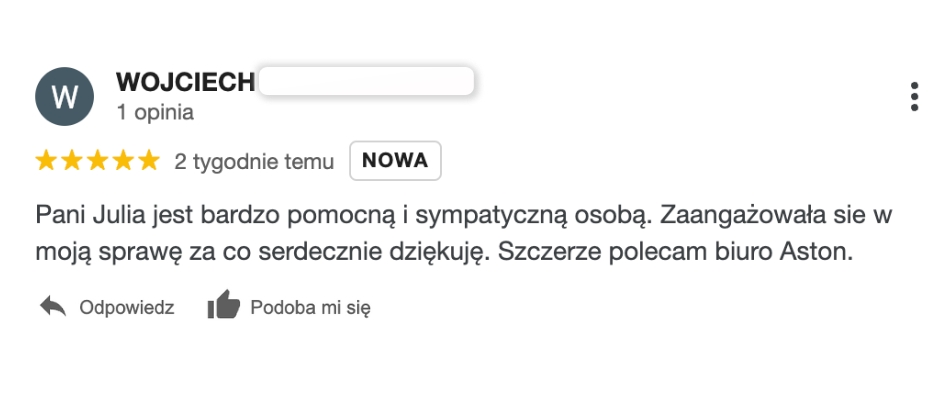Select the first yellow rating star
Image resolution: width=940 pixels, height=400 pixels.
click(x=46, y=161)
